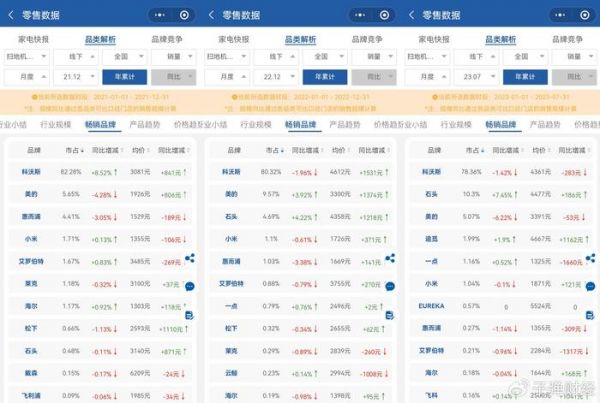Sort by 市占 column in 22.12 panel
The height and width of the screenshot is (403, 600).
coord(272,150)
